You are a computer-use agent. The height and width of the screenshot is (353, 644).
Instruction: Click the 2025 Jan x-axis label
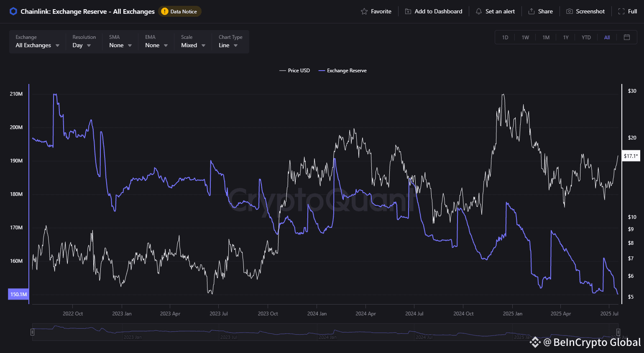[x=512, y=313]
